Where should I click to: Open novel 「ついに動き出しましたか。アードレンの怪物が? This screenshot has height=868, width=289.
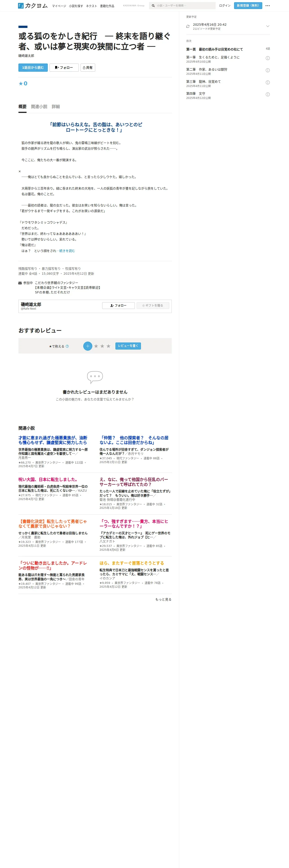52,566
